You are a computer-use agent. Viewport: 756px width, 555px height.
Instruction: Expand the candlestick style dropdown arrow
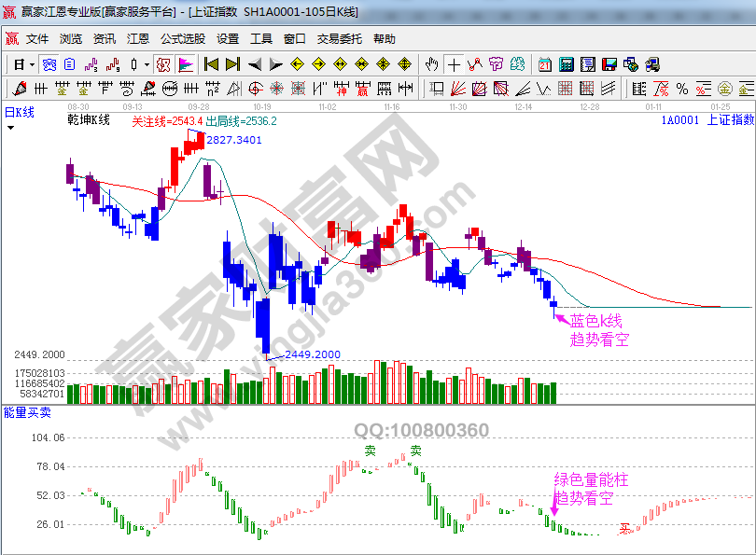pos(147,64)
